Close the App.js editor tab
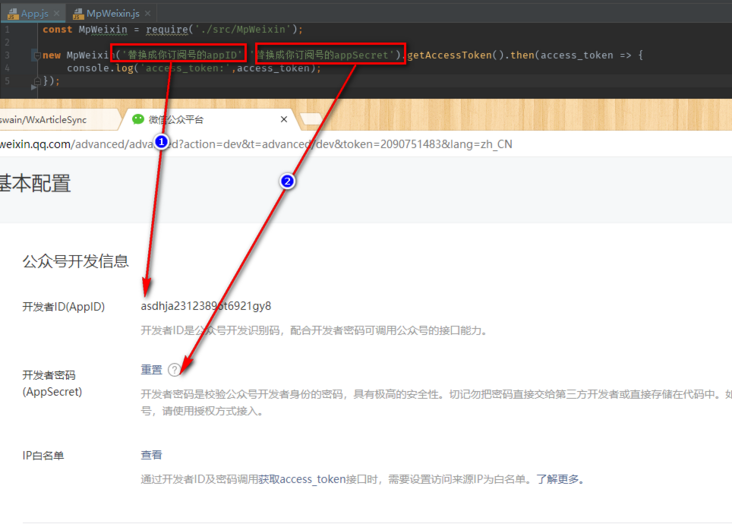Image resolution: width=732 pixels, height=524 pixels. [x=56, y=13]
